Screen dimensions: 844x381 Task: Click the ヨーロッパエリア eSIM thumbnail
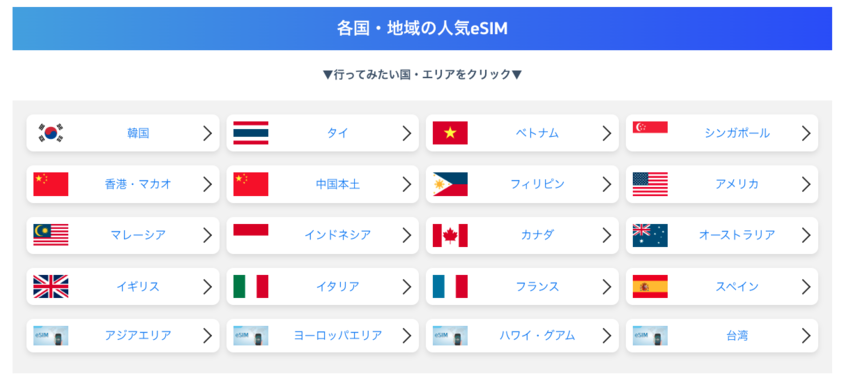[x=250, y=336]
